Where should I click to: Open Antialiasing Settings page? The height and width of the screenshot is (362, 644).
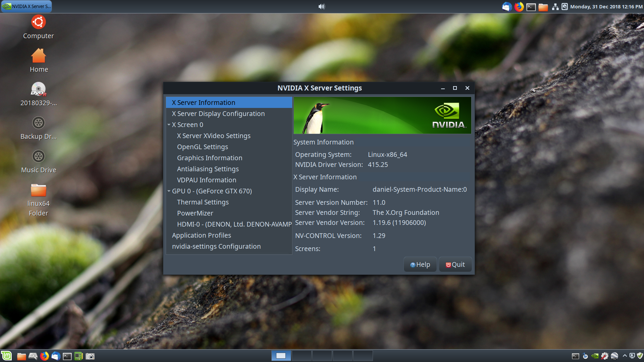tap(229, 169)
